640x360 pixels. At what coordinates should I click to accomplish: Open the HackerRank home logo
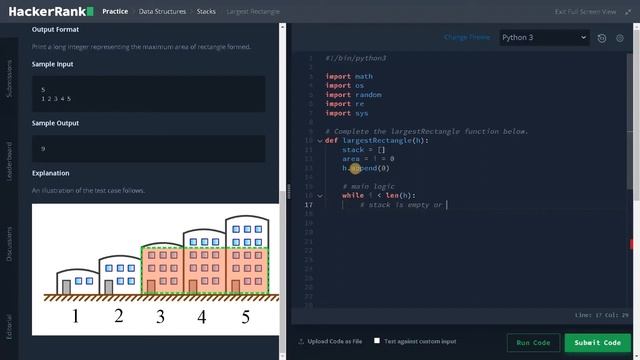pos(51,11)
